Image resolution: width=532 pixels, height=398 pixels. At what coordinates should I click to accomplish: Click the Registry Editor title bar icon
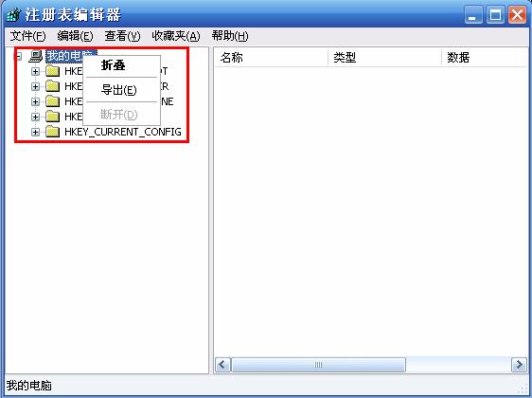pos(13,15)
